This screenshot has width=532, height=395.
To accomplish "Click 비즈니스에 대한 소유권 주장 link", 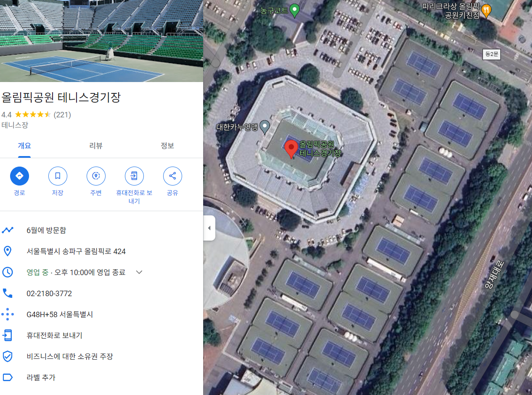I will coord(70,356).
